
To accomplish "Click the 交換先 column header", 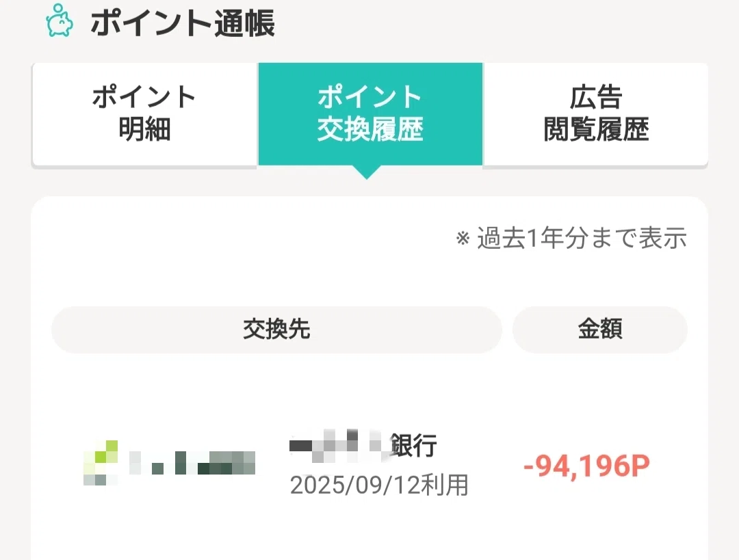I will coord(276,330).
